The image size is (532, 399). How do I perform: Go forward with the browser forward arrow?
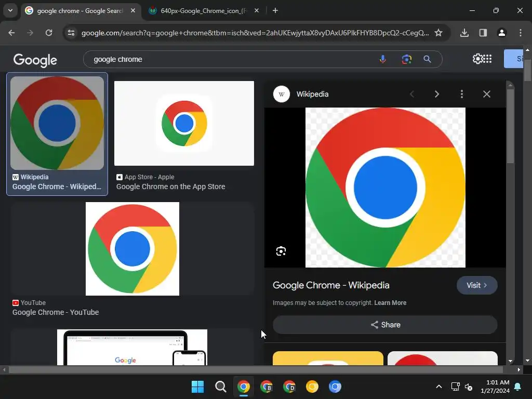(30, 33)
